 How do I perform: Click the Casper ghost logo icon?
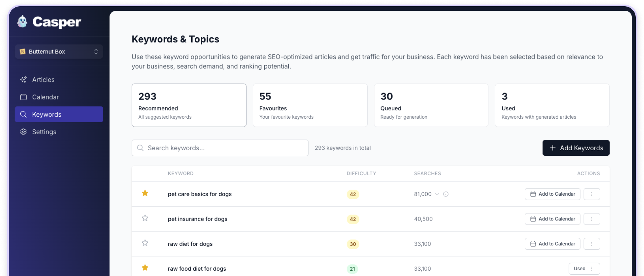click(x=22, y=22)
